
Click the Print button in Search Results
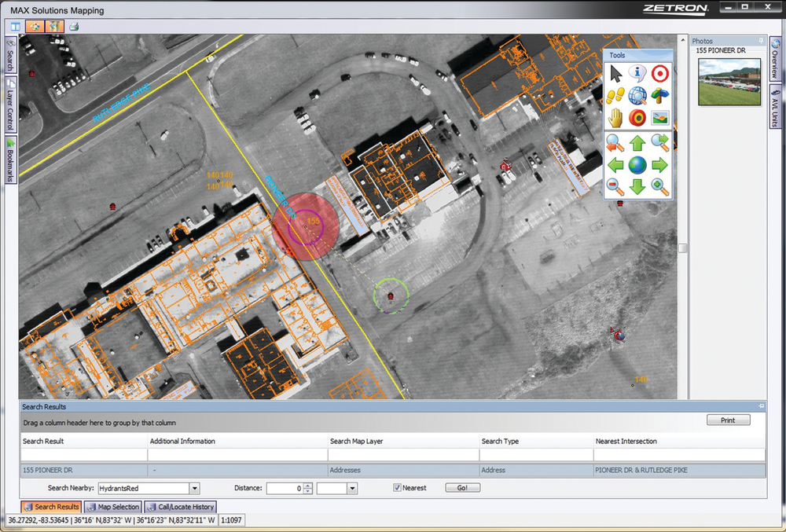728,420
